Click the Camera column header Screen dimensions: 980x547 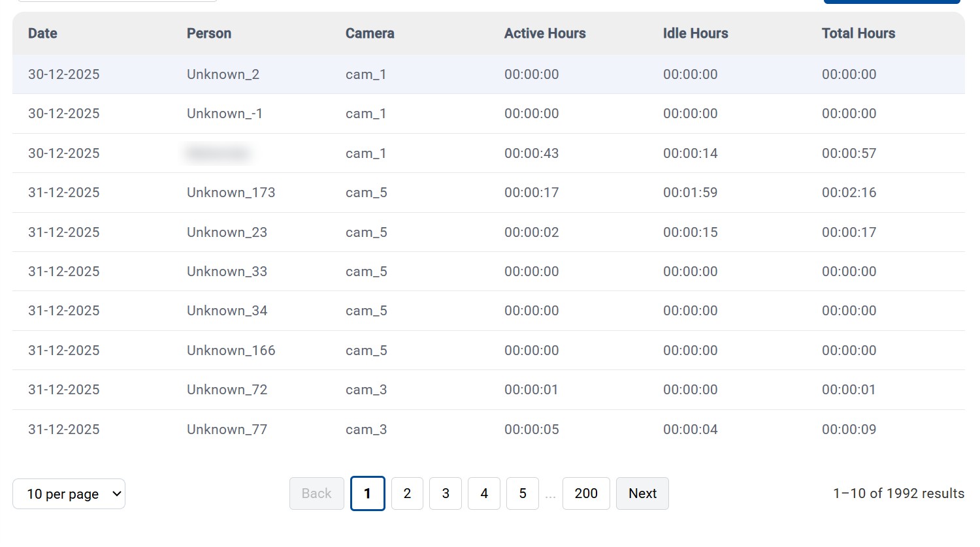tap(370, 33)
